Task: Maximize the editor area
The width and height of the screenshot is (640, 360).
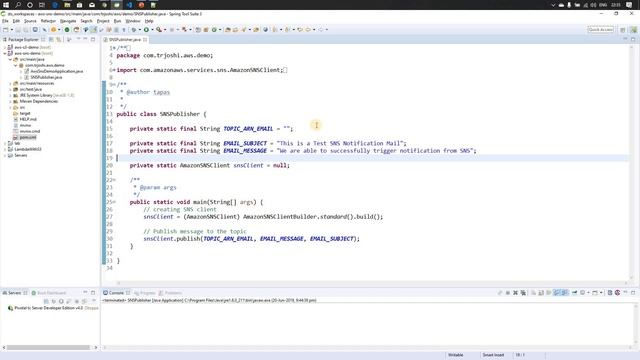Action: [x=633, y=40]
